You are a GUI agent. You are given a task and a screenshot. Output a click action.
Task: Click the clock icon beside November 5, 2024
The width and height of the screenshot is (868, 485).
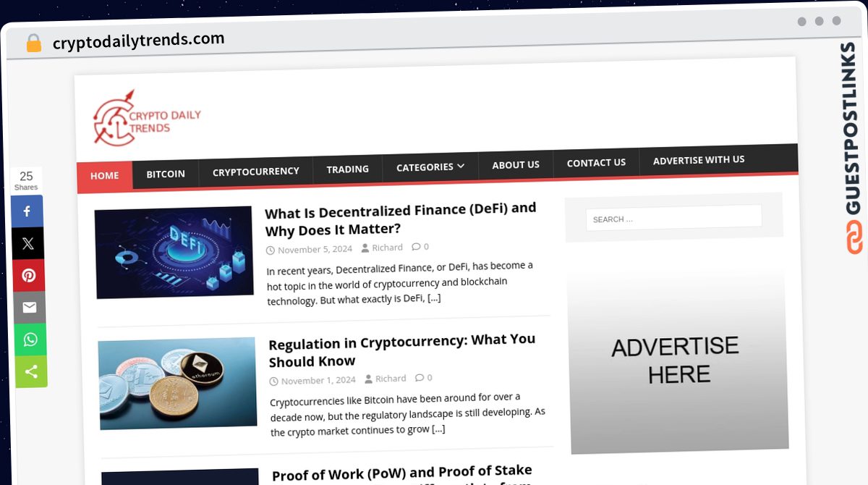[271, 250]
